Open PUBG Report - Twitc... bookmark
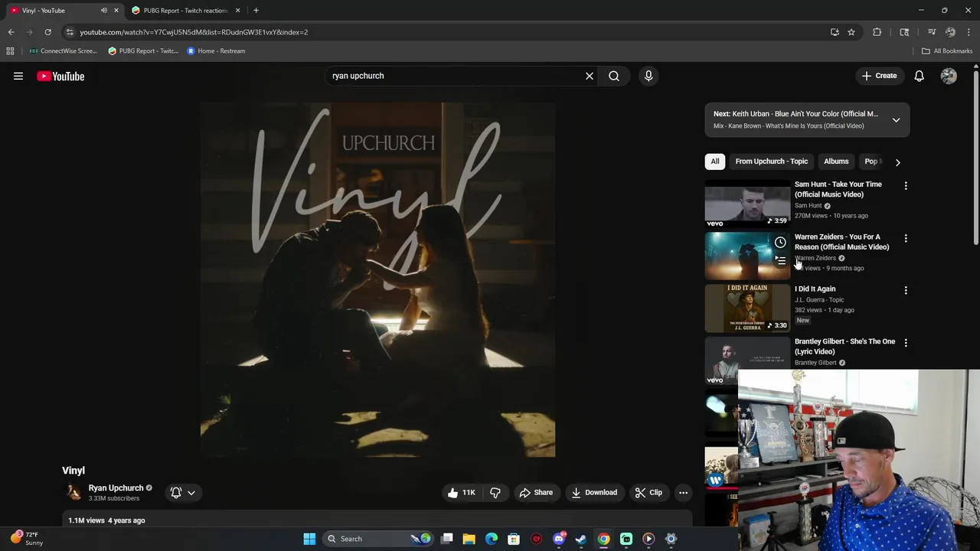This screenshot has height=551, width=980. click(x=143, y=51)
